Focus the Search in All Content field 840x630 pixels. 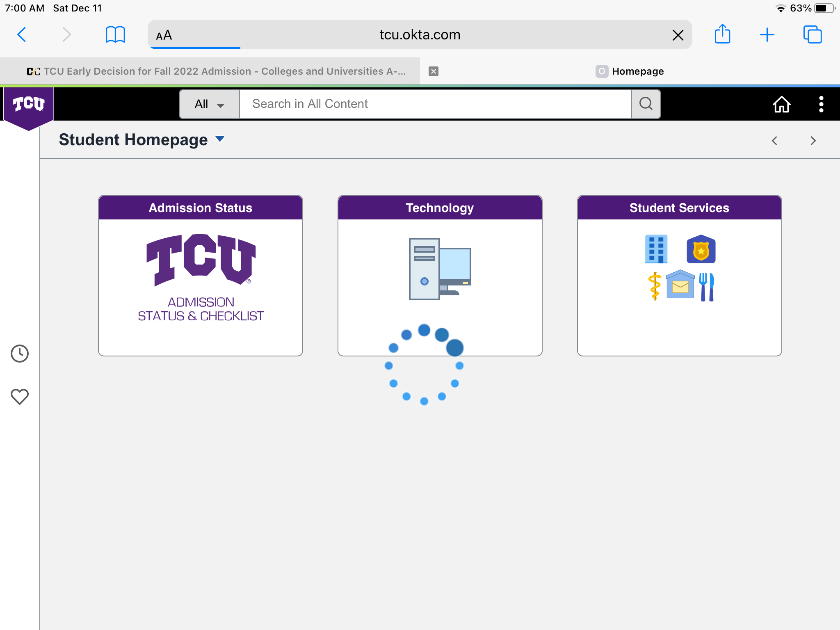[x=435, y=104]
